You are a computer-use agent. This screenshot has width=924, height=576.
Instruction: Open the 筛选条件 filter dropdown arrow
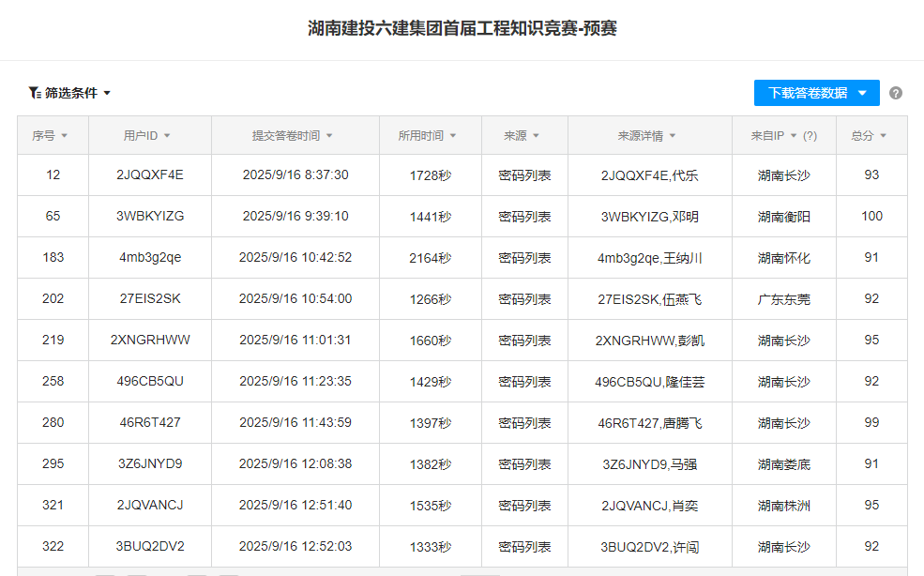point(107,93)
